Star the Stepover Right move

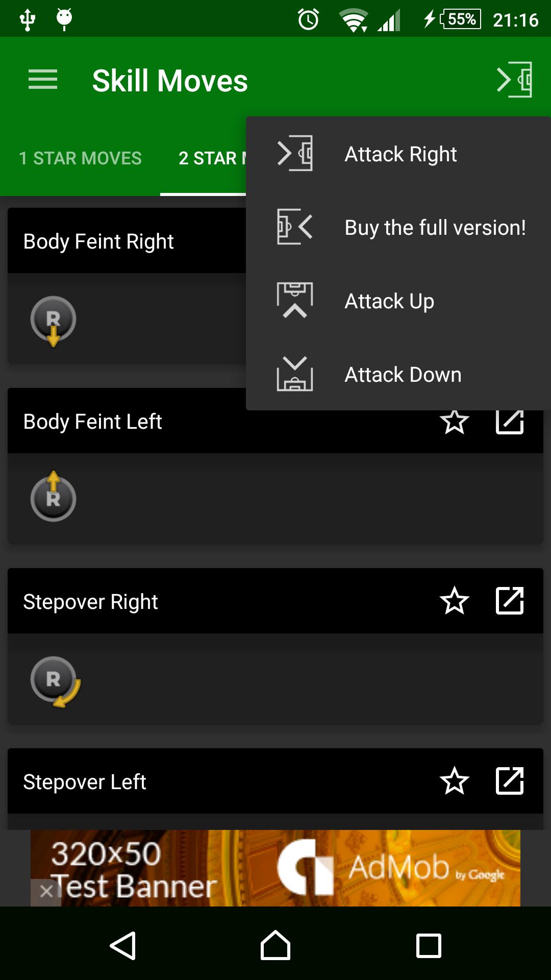click(x=454, y=601)
